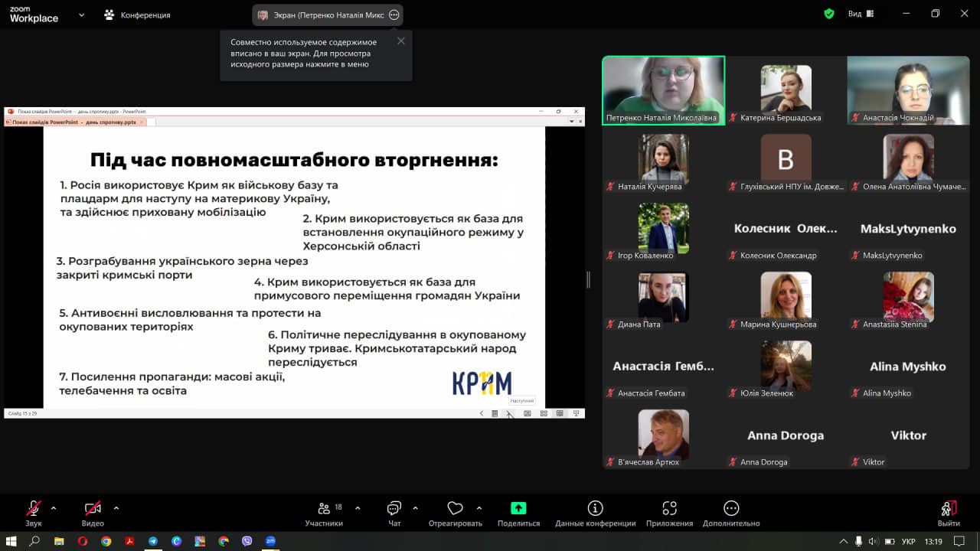Screen dimensions: 980x551
Task: Open the PowerPoint tab list dropdown arrow
Action: pyautogui.click(x=571, y=122)
